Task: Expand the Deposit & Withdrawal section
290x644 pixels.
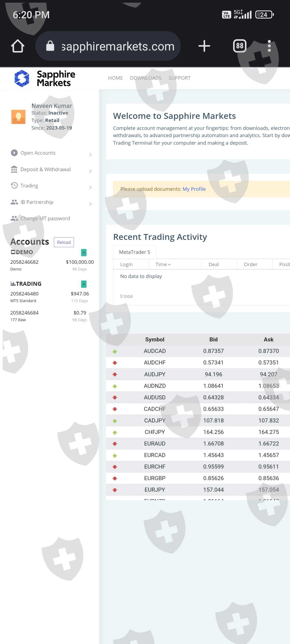Action: coord(51,170)
